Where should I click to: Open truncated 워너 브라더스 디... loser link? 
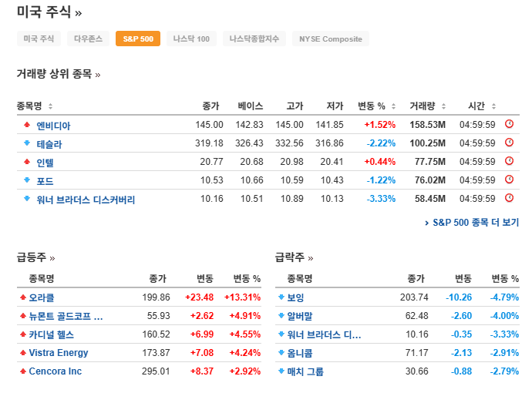click(324, 334)
